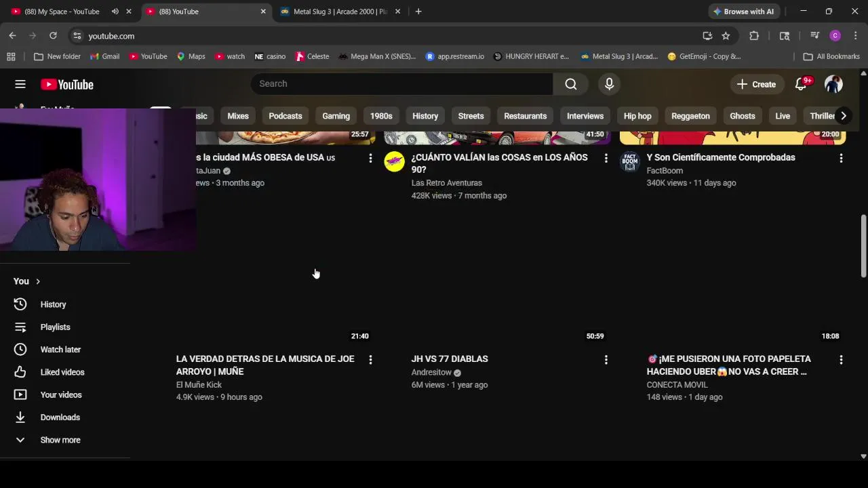Open Maps bookmark

point(191,56)
